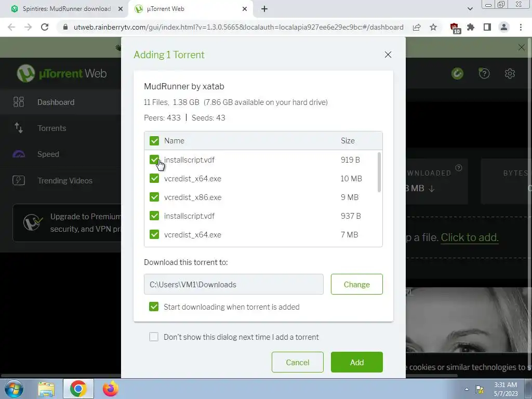Screen dimensions: 532x399
Task: Open the Chrome profile avatar
Action: pyautogui.click(x=504, y=27)
